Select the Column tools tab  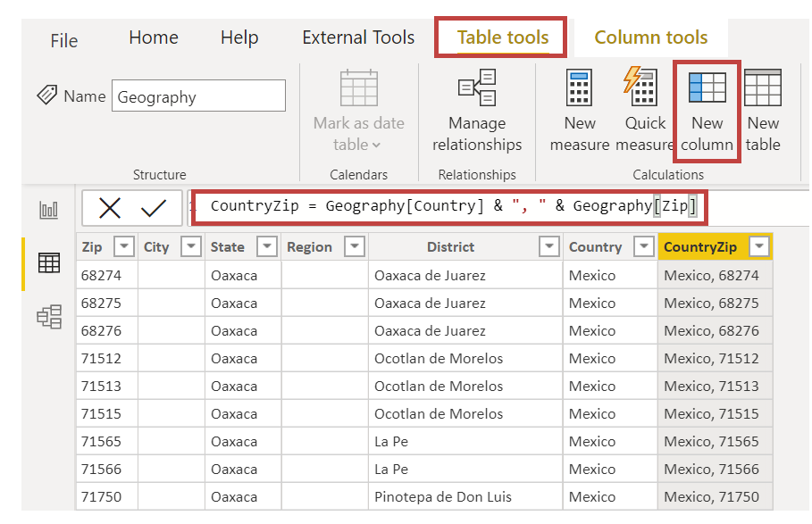(x=651, y=37)
